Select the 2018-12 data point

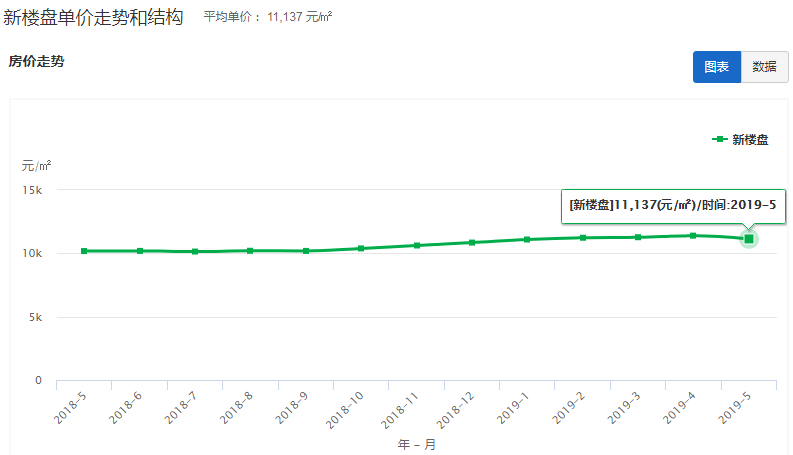(472, 242)
